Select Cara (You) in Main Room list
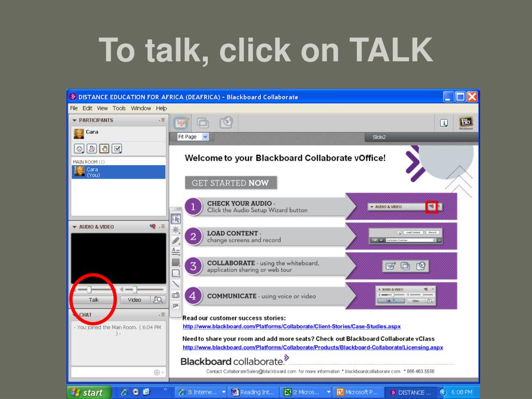The height and width of the screenshot is (399, 532). click(118, 172)
